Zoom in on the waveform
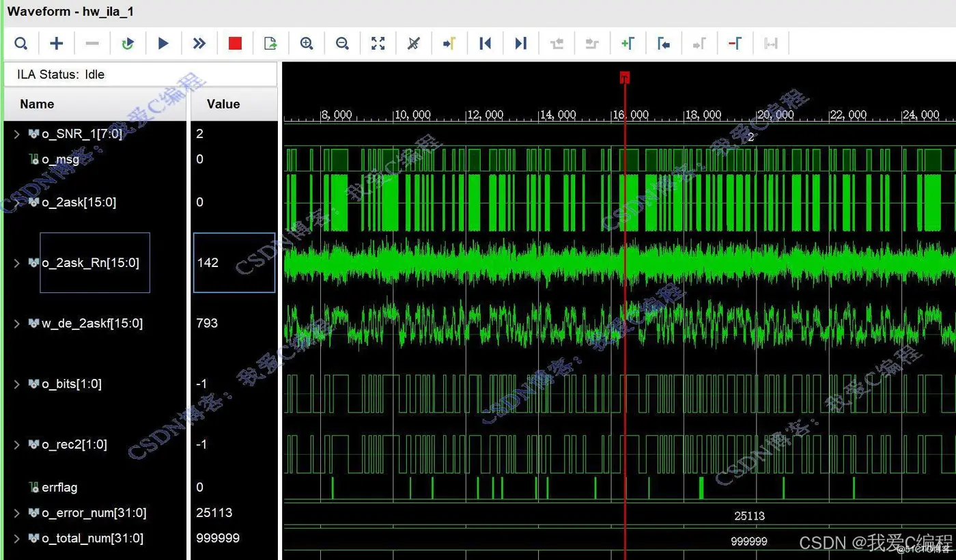 307,44
